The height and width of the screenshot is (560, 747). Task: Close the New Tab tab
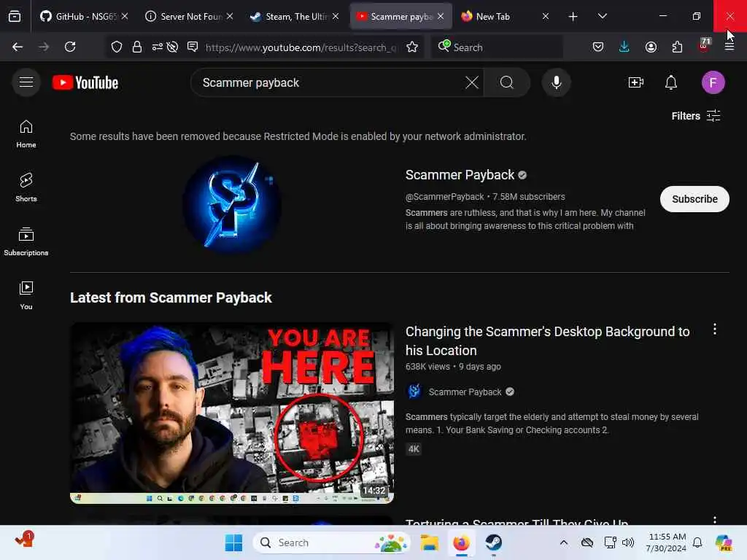point(546,16)
